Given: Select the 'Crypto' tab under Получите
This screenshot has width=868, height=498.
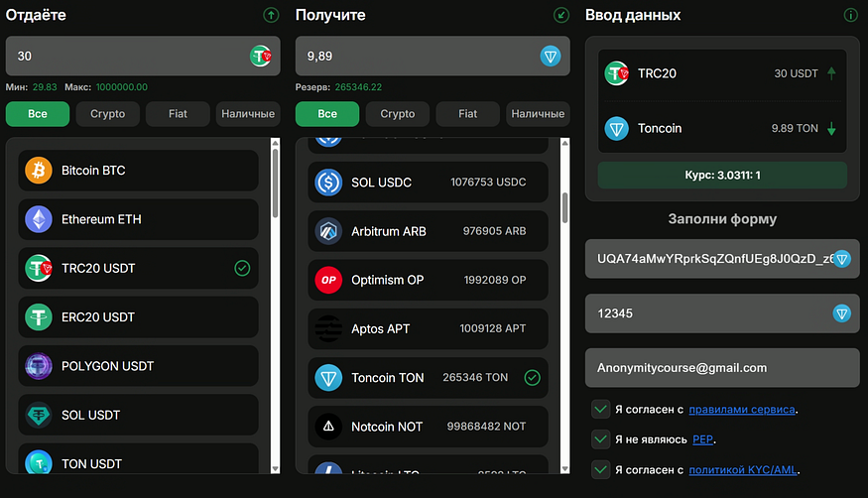Looking at the screenshot, I should point(398,114).
